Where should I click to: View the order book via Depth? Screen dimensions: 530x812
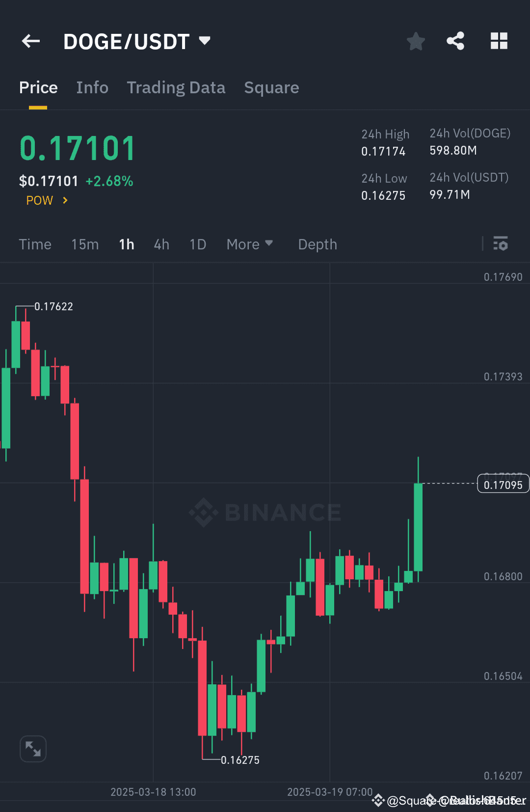tap(317, 244)
